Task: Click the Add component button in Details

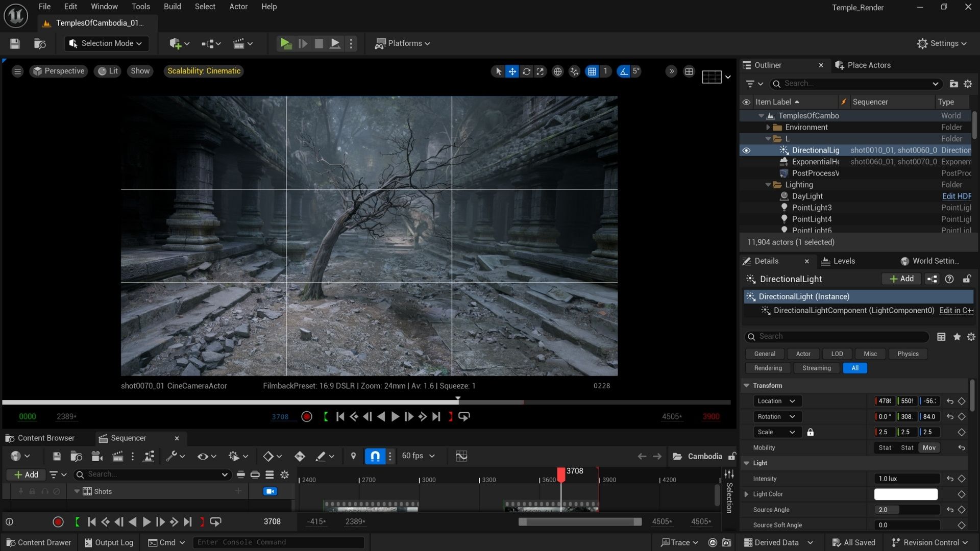Action: [901, 279]
